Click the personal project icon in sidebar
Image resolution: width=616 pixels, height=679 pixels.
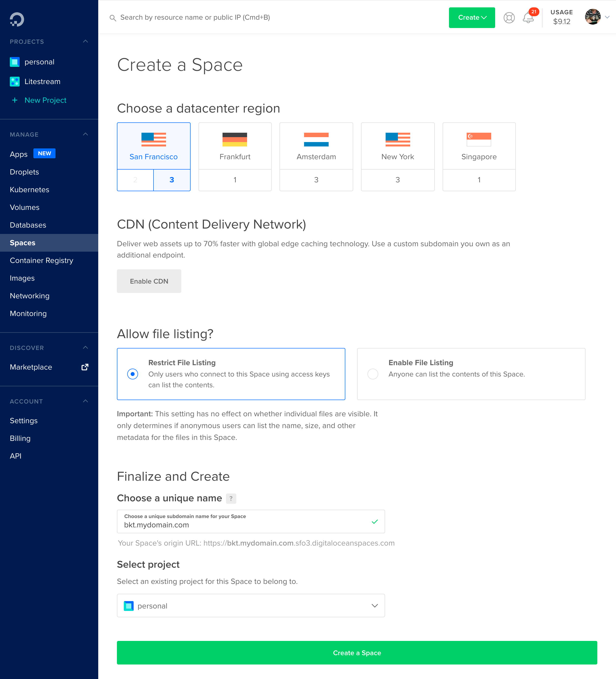[x=14, y=62]
